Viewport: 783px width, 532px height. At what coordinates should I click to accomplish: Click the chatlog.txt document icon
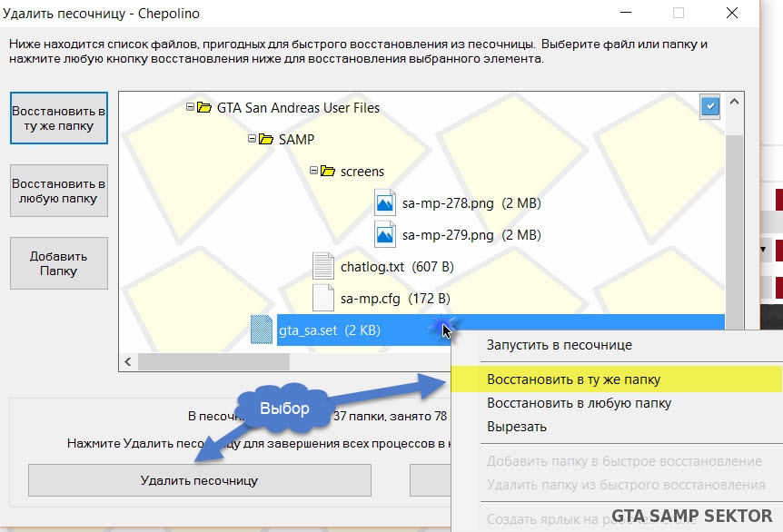pos(323,266)
